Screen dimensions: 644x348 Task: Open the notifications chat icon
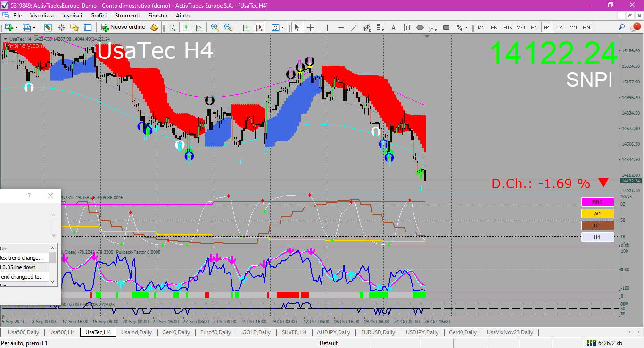[635, 27]
